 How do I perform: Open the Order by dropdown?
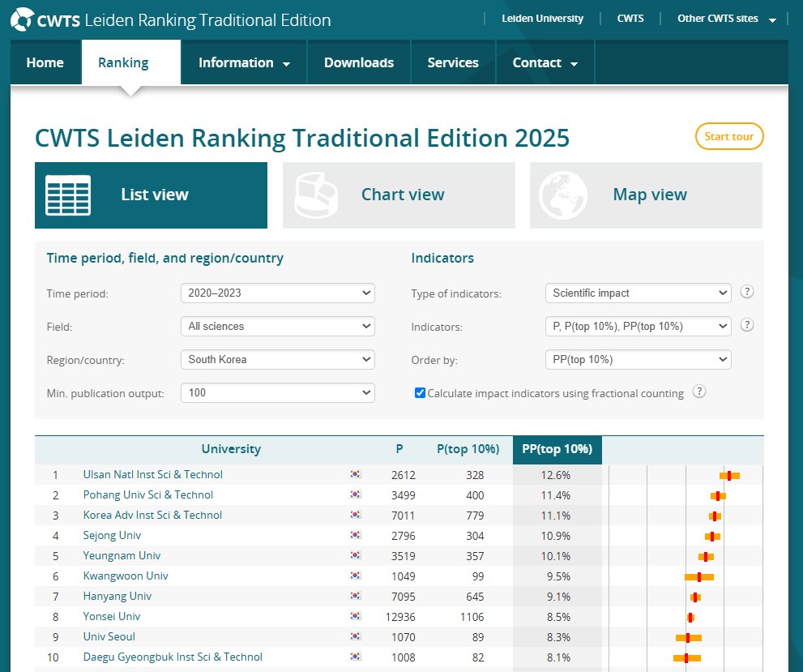click(x=638, y=359)
